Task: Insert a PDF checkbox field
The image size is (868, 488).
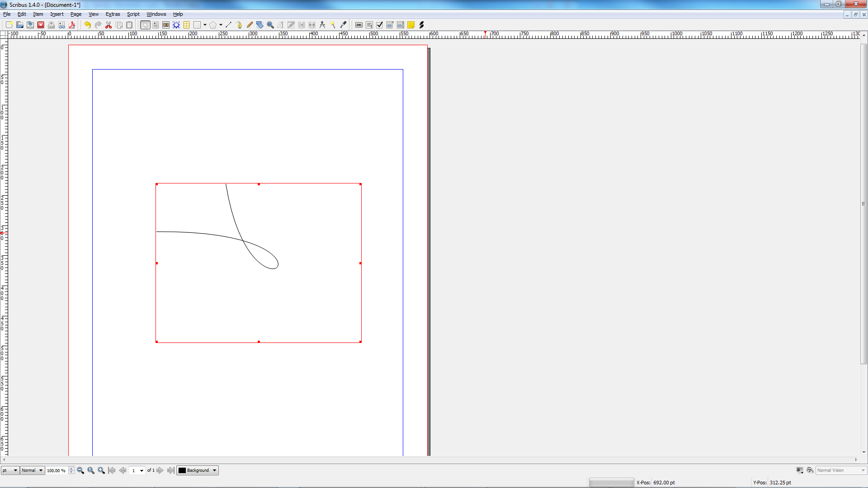Action: [x=380, y=25]
